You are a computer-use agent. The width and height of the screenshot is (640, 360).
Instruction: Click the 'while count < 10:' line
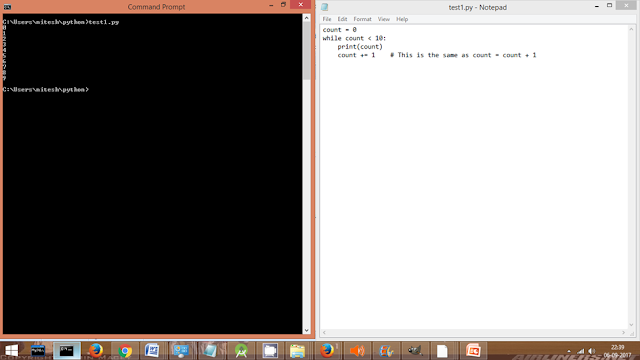click(354, 38)
